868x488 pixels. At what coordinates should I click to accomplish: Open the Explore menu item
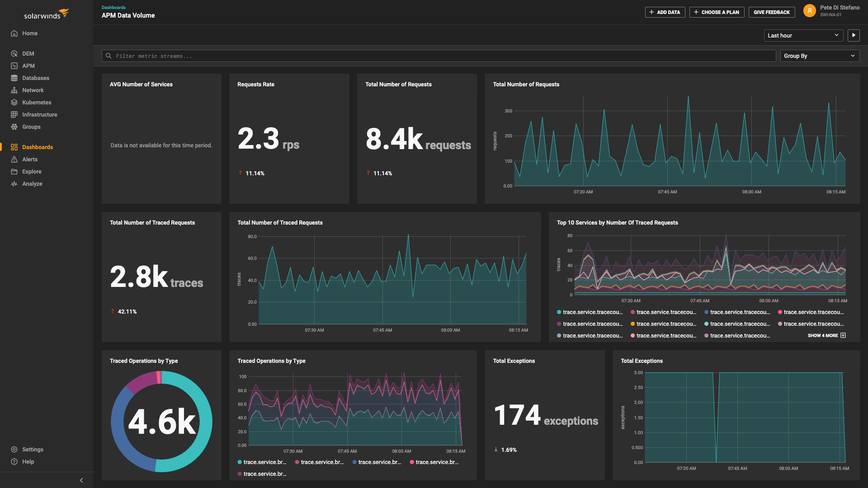14,171
